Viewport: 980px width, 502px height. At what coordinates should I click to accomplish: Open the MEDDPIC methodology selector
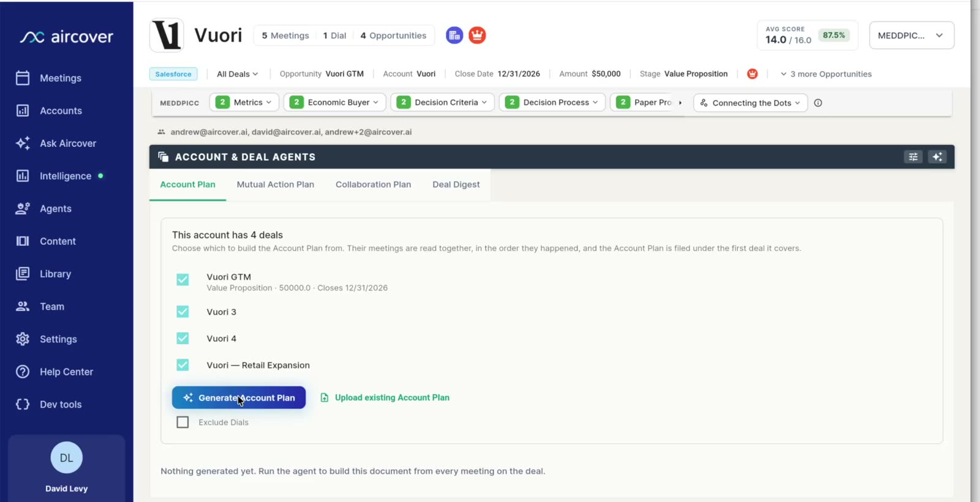pos(911,36)
